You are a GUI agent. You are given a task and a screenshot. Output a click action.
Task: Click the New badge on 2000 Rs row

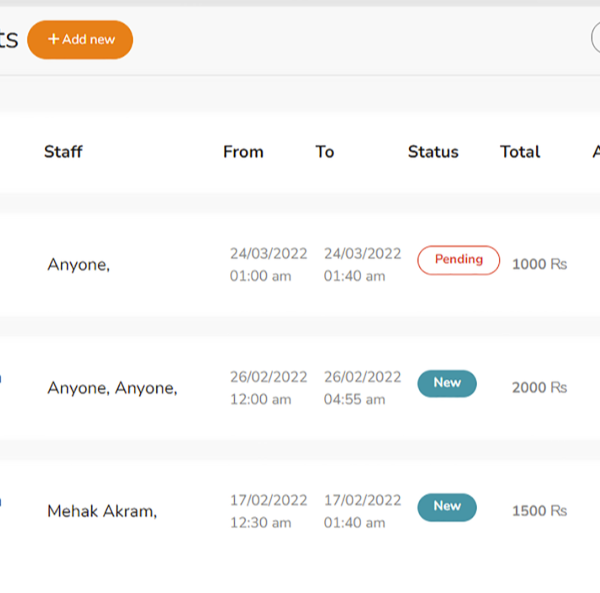click(447, 383)
